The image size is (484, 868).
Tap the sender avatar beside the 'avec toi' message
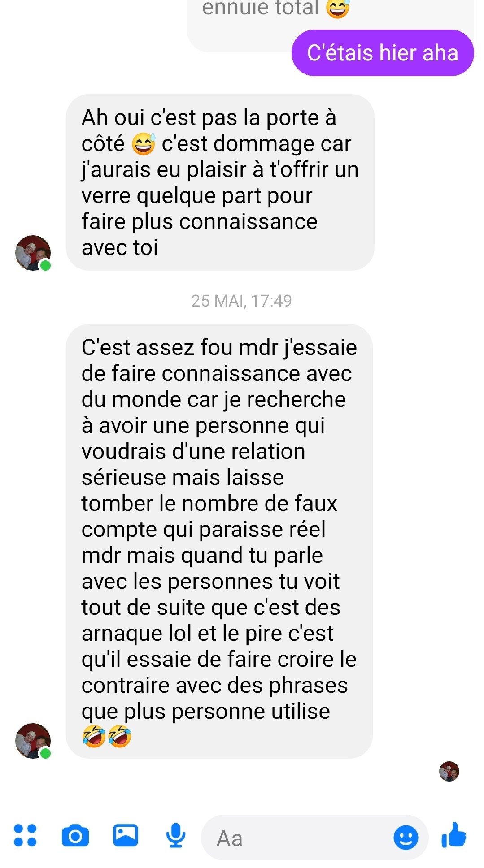(33, 253)
